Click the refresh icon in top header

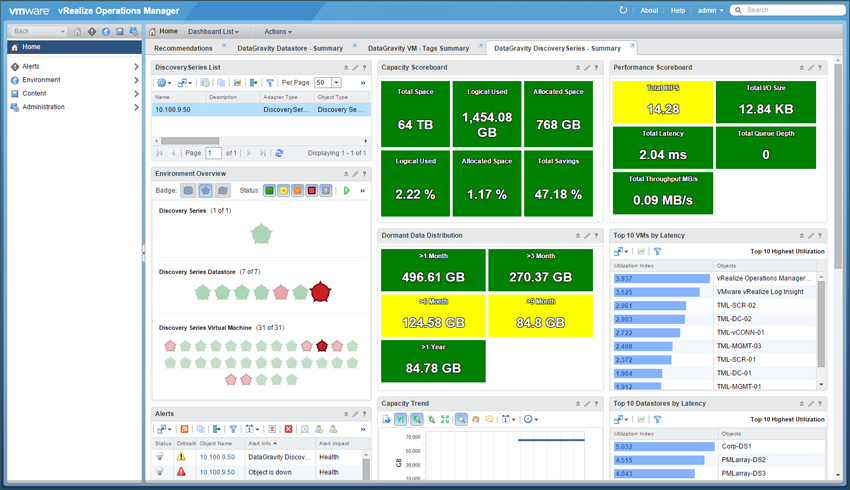click(x=623, y=10)
